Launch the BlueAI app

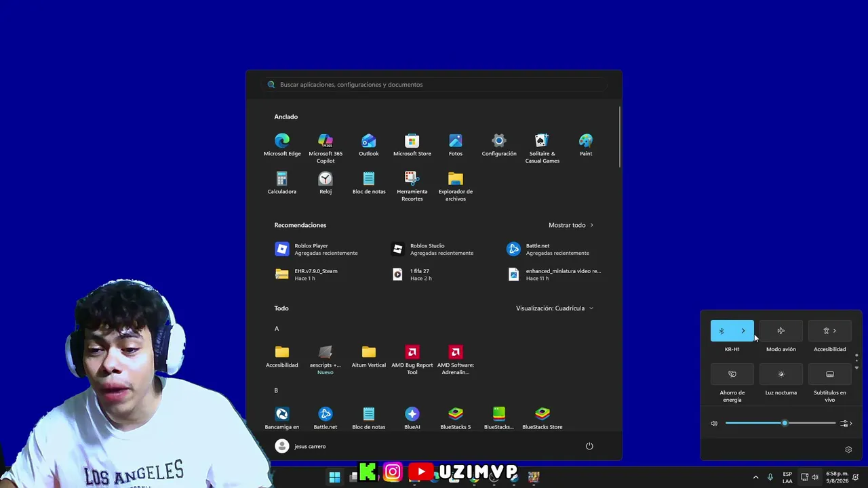(412, 418)
